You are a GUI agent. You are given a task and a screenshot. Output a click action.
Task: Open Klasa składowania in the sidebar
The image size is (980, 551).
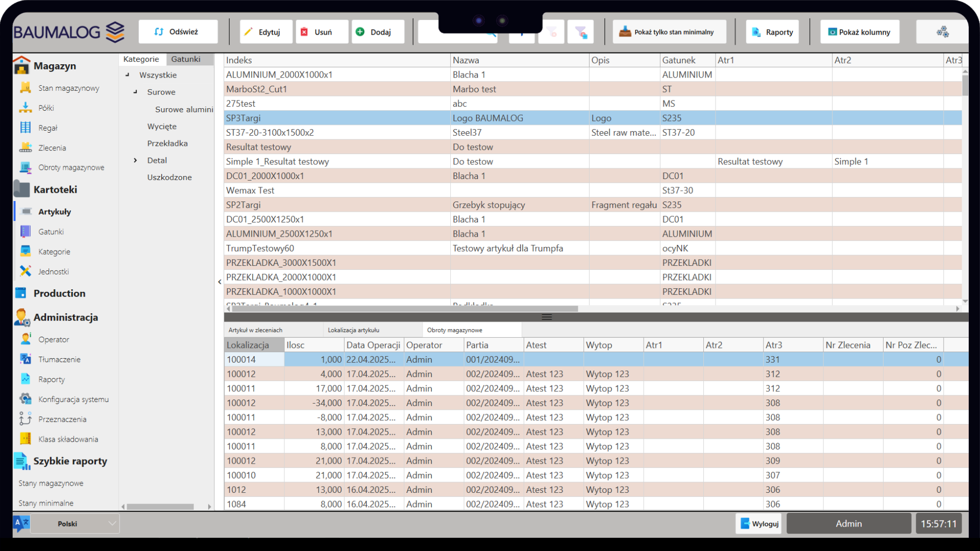(68, 439)
